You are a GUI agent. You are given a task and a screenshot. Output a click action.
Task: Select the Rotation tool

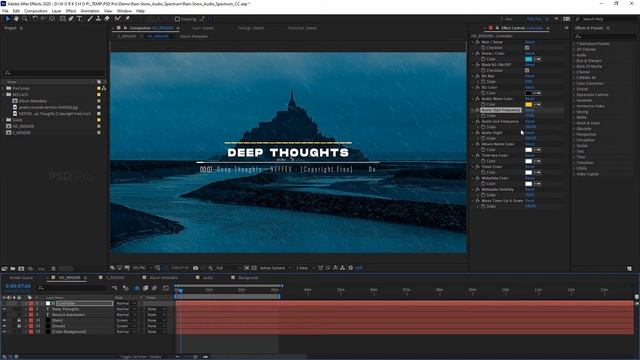[35, 19]
